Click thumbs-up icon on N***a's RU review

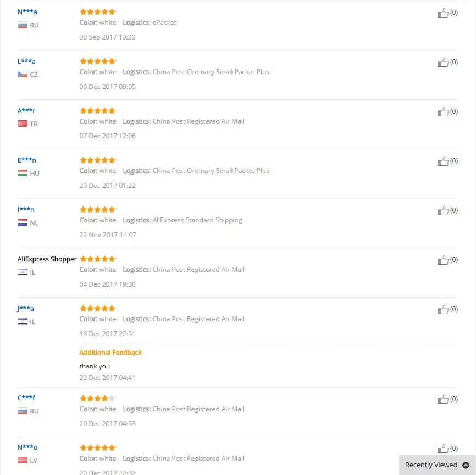click(x=442, y=13)
